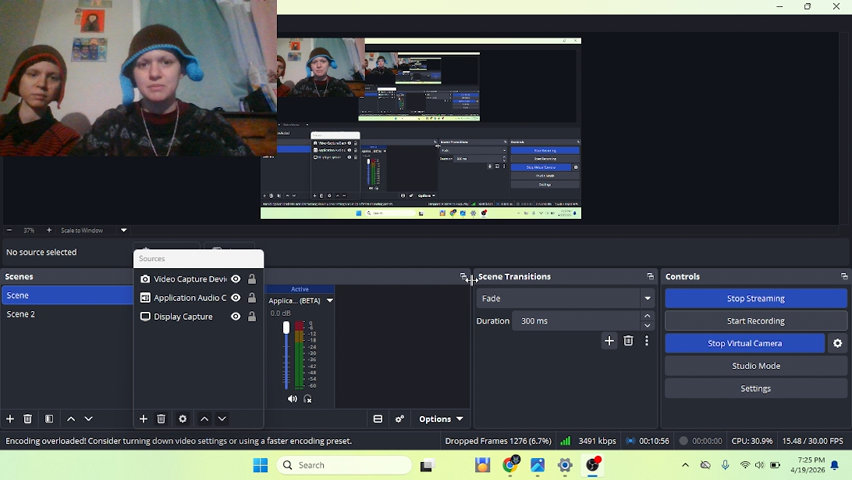852x480 pixels.
Task: Expand the Applica... (BETA) mixer channel dropdown
Action: [x=329, y=300]
